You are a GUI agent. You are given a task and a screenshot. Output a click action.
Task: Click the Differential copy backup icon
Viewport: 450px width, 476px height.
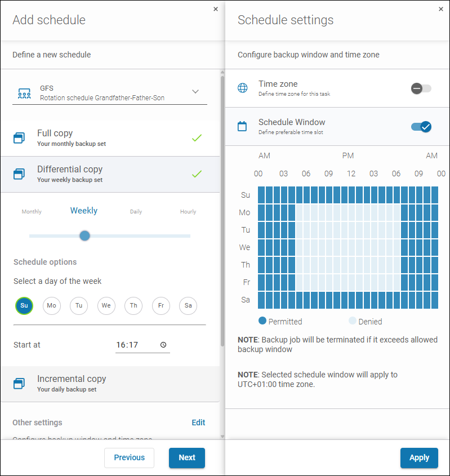19,173
